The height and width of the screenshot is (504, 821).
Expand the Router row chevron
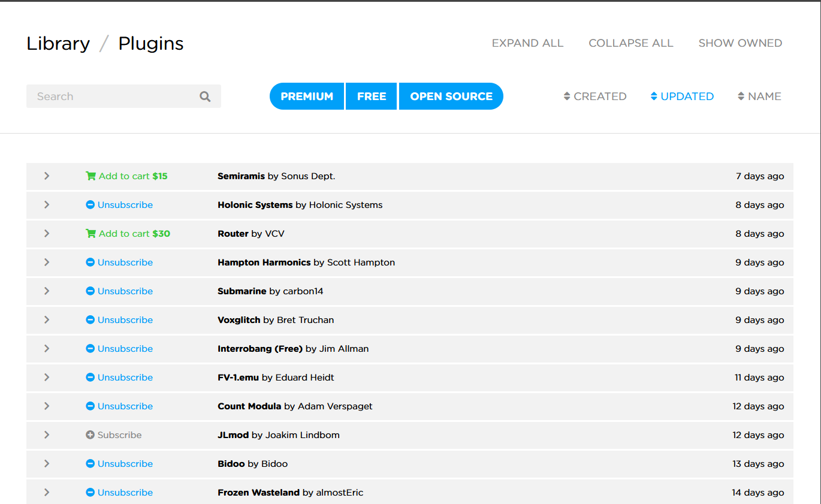coord(47,234)
